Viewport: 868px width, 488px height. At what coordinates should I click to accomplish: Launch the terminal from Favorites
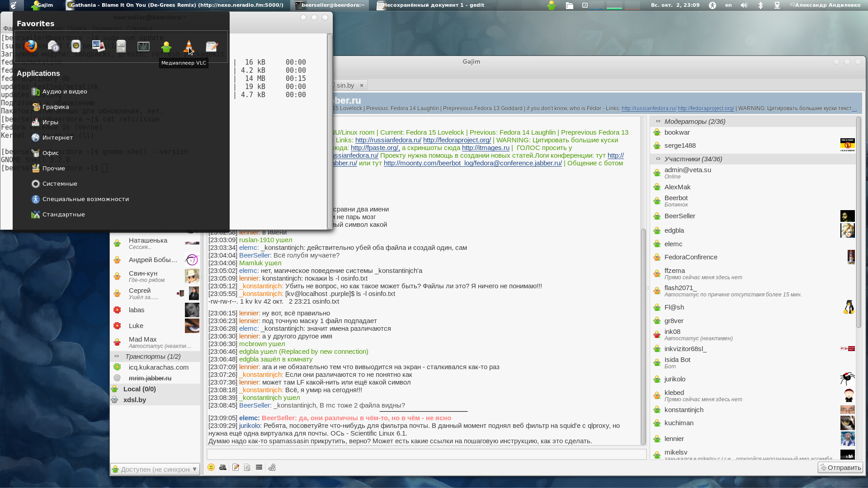click(x=144, y=46)
